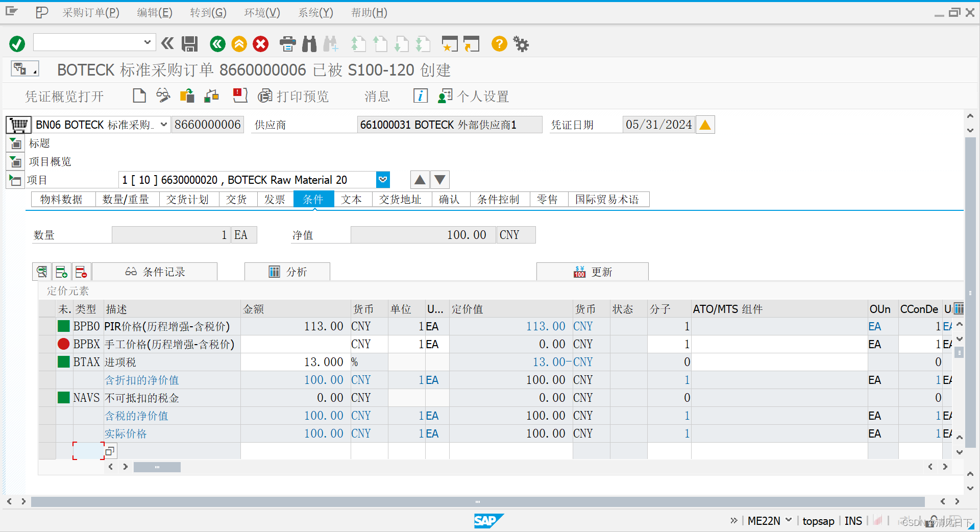Open the BN06 order type dropdown
980x532 pixels.
[x=163, y=124]
